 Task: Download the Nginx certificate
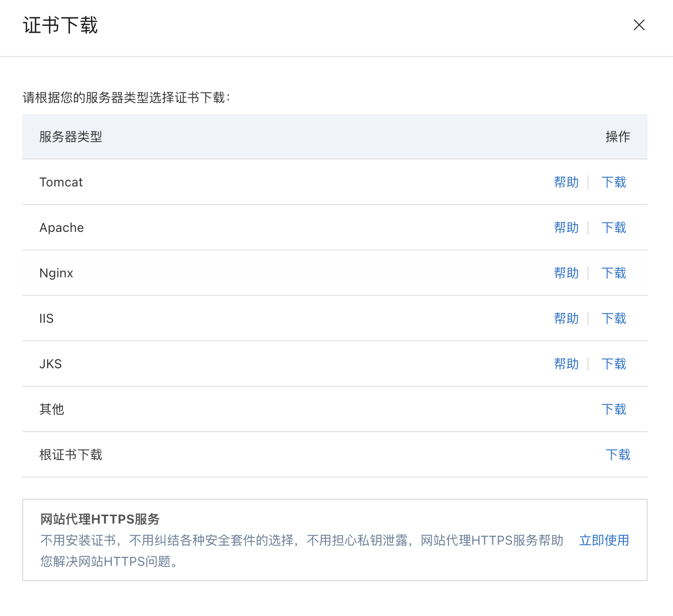click(613, 273)
